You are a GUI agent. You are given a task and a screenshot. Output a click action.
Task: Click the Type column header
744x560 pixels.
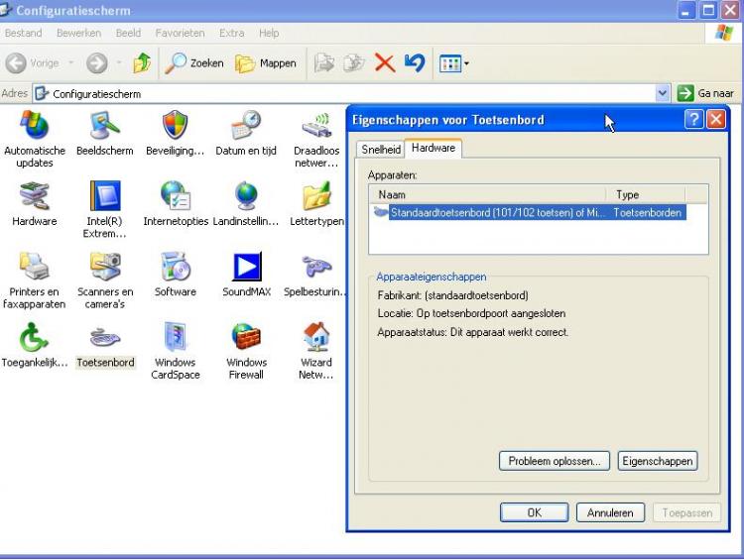646,194
